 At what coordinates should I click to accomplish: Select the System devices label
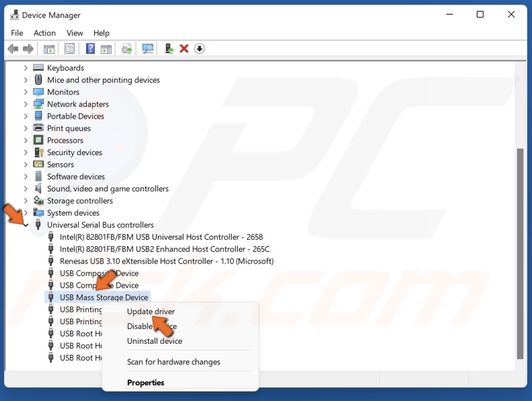(x=73, y=213)
